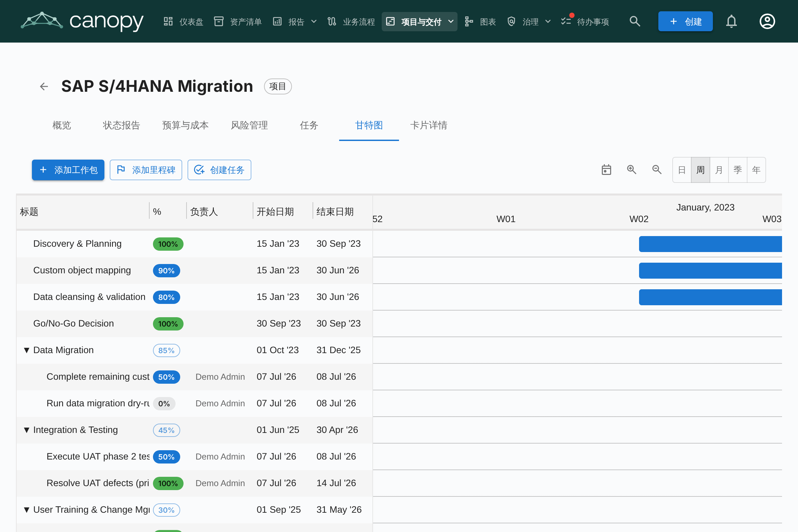Switch to the 卡片详情 tab
798x532 pixels.
point(429,125)
